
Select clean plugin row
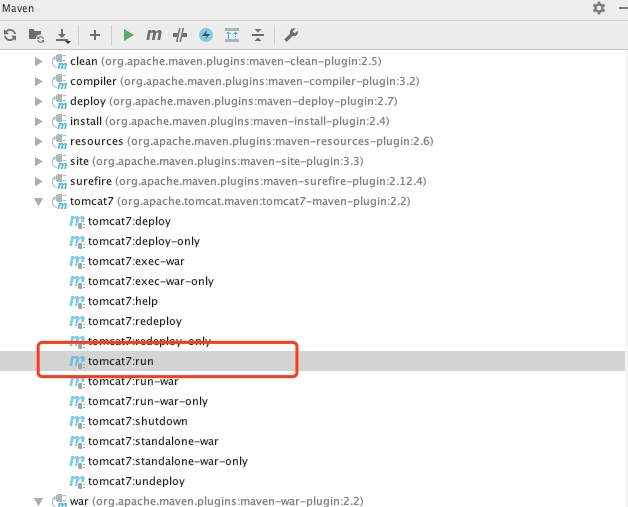[x=216, y=61]
